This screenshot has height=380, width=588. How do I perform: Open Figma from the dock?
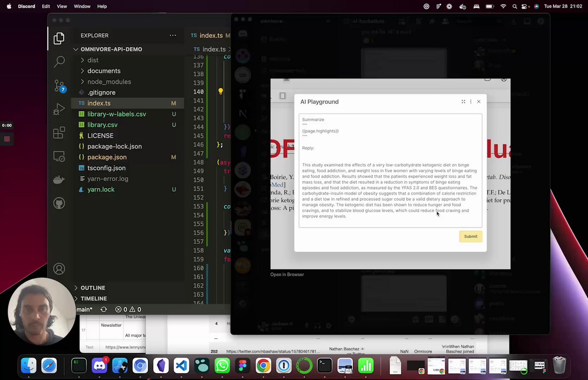243,366
